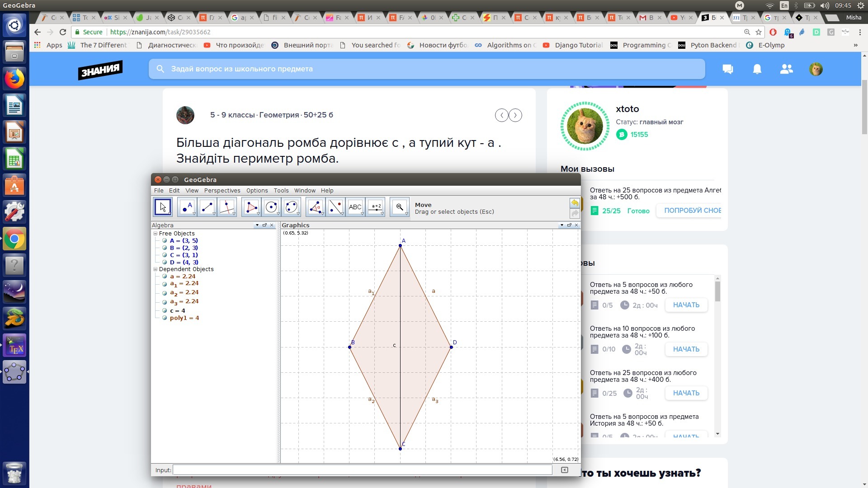Collapse the Dependent Objects tree node
868x488 pixels.
click(x=156, y=269)
